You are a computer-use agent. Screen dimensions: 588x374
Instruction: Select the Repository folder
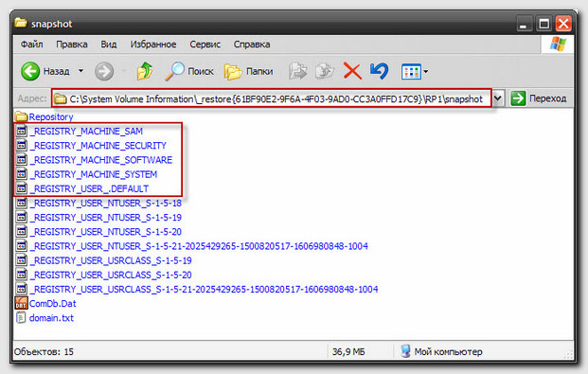[50, 117]
